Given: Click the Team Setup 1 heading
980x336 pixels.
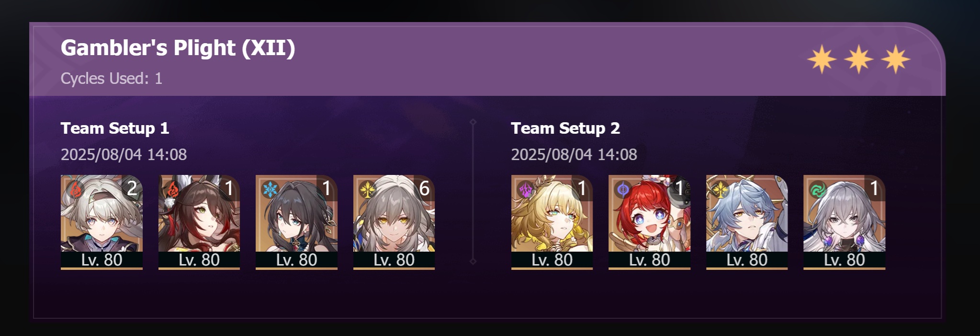Looking at the screenshot, I should click(115, 128).
